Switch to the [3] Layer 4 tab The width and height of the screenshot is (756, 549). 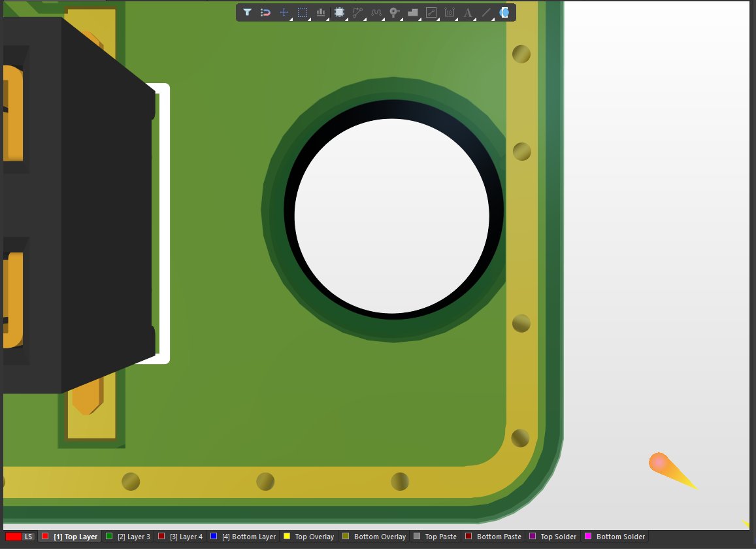pyautogui.click(x=180, y=537)
